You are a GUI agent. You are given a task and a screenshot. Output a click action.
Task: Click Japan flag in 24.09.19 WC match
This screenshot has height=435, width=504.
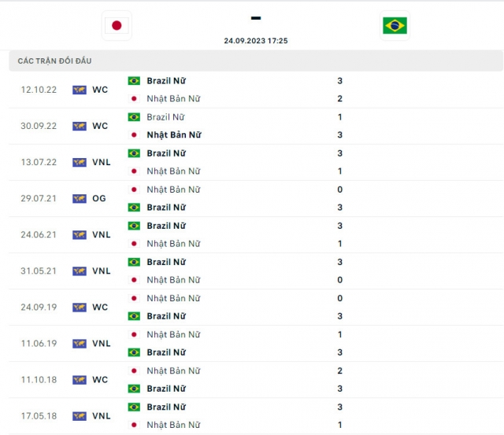[134, 299]
